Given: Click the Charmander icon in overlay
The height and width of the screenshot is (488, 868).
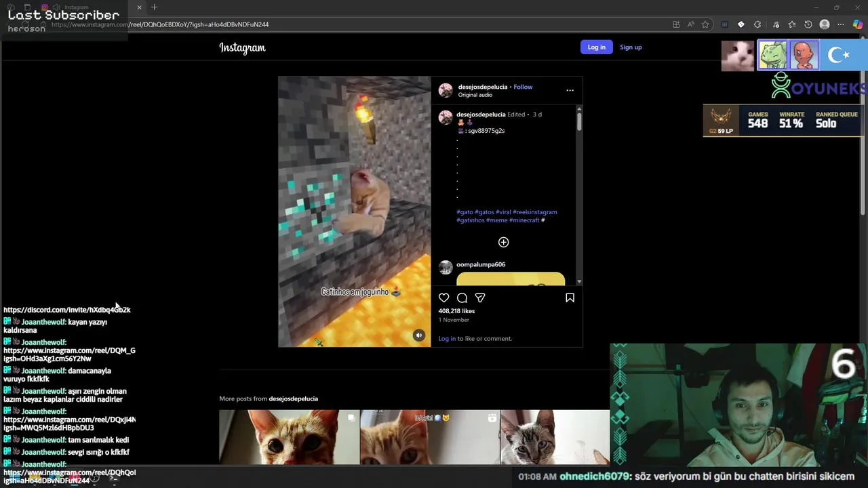Looking at the screenshot, I should tap(804, 56).
